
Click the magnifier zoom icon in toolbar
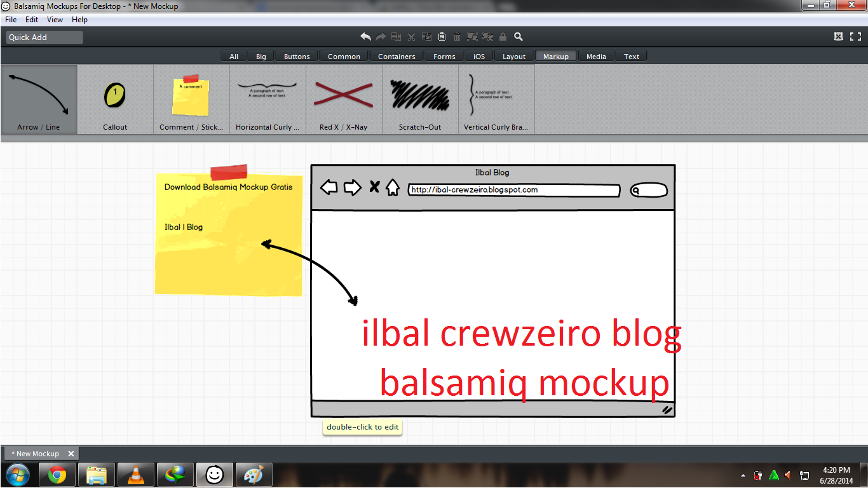(x=519, y=37)
